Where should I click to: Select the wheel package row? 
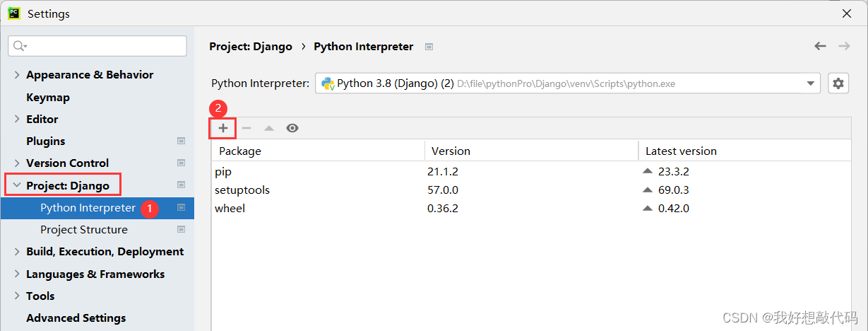click(531, 208)
